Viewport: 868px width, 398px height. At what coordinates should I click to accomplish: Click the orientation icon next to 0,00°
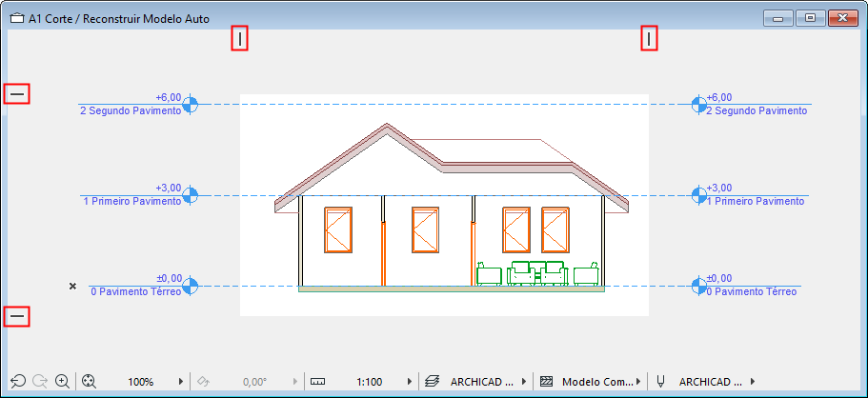coord(203,382)
